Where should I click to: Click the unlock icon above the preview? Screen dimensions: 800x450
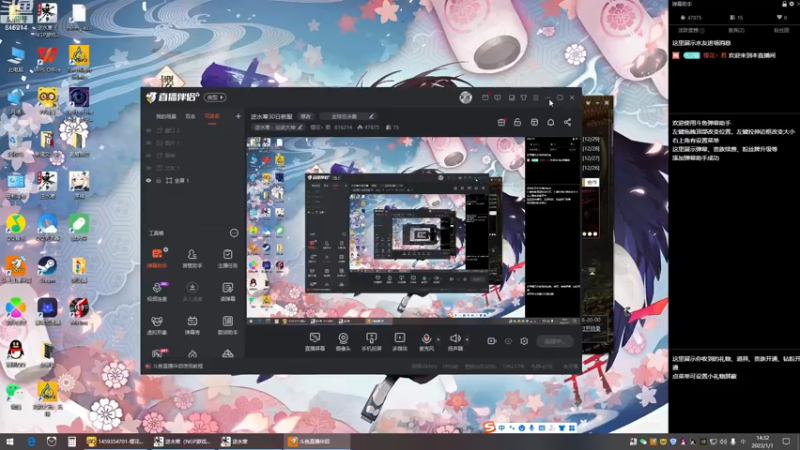tap(517, 122)
